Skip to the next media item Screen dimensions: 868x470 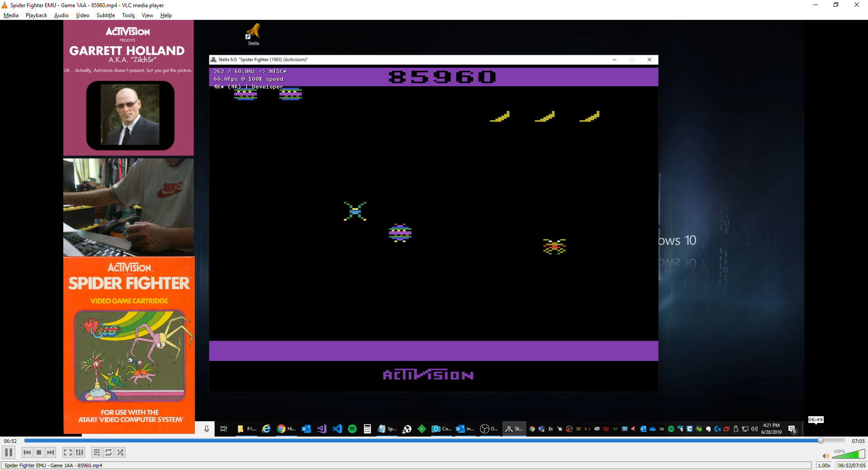[51, 452]
